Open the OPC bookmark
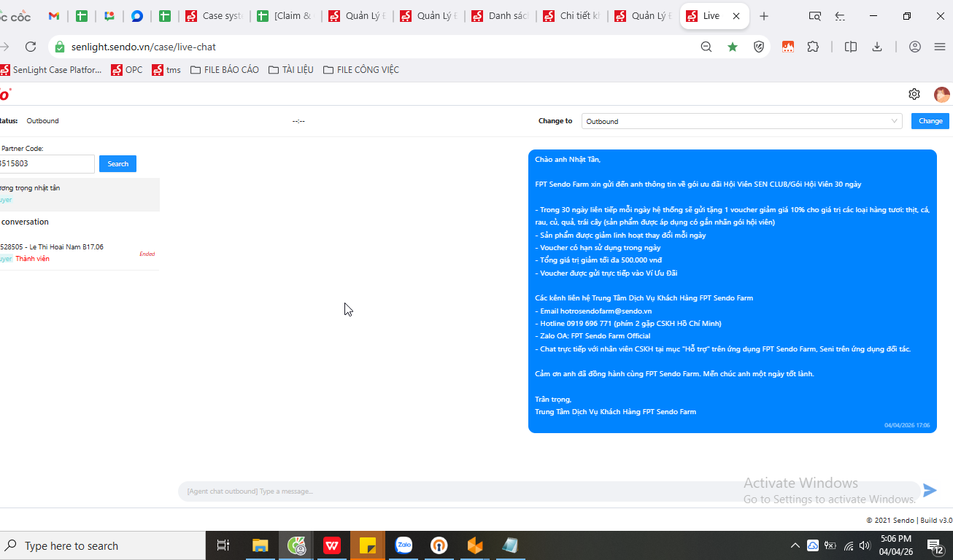 coord(127,70)
